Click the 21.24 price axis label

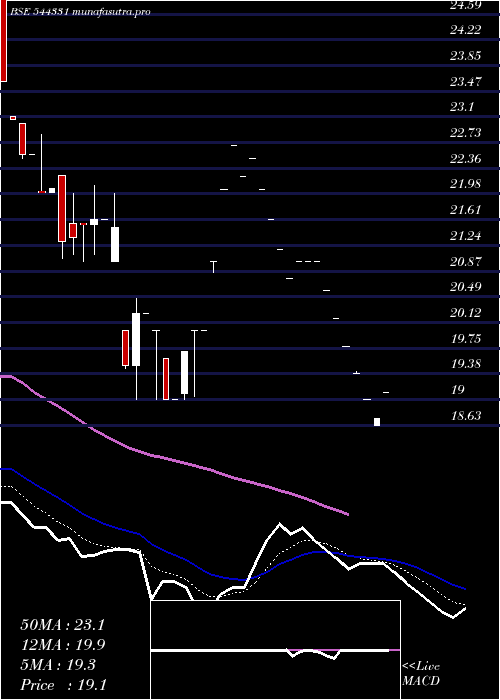466,236
